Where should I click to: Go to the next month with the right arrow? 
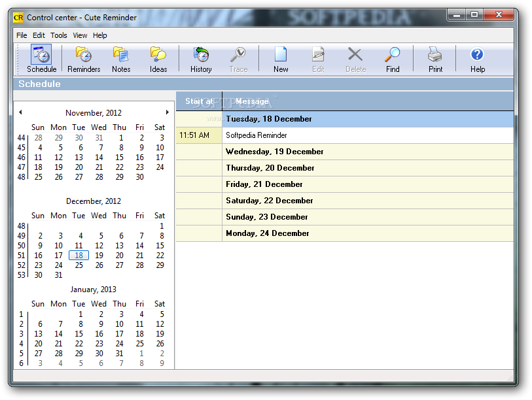coord(168,112)
